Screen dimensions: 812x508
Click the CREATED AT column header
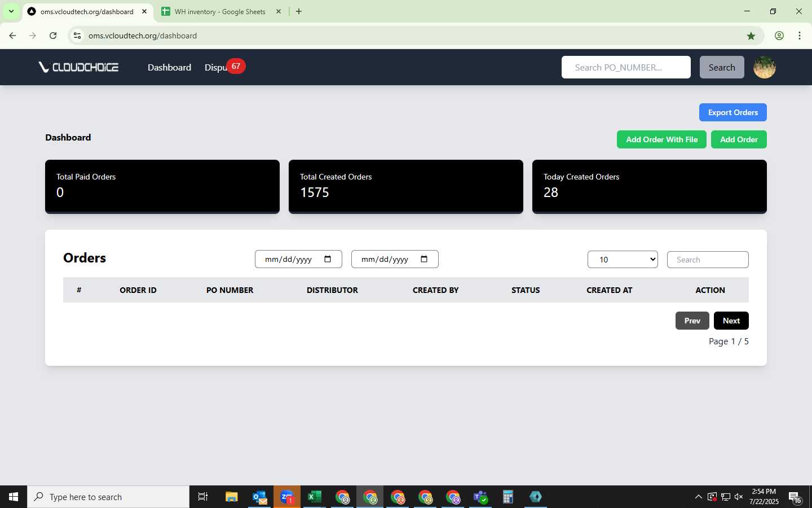point(610,290)
